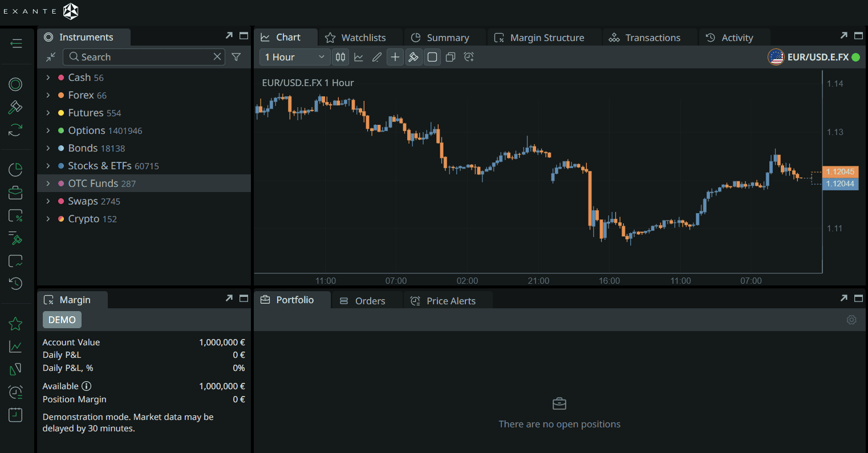Select the candlestick chart type icon
Viewport: 868px width, 453px height.
click(340, 57)
